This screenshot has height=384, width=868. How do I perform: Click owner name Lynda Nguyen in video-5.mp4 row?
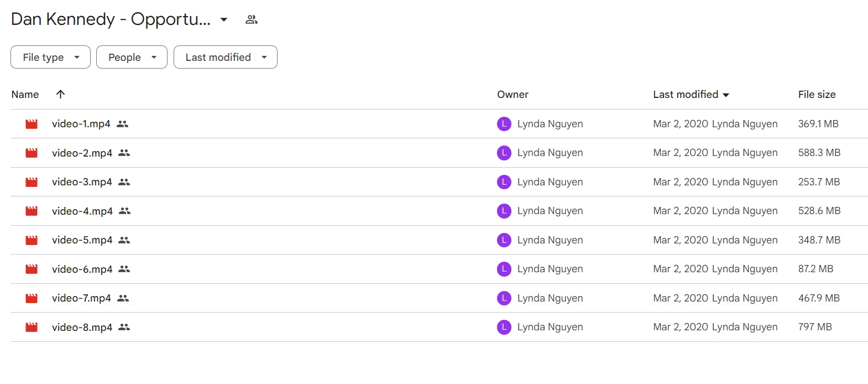(550, 240)
